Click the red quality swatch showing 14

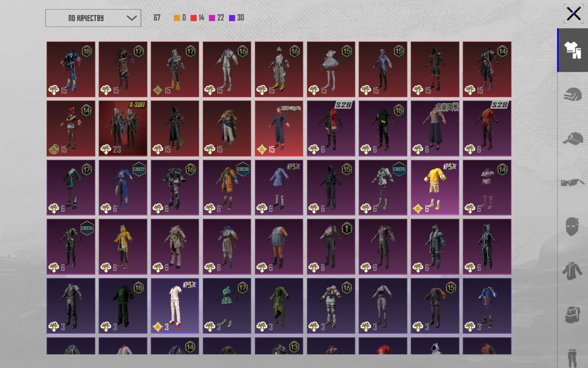193,18
